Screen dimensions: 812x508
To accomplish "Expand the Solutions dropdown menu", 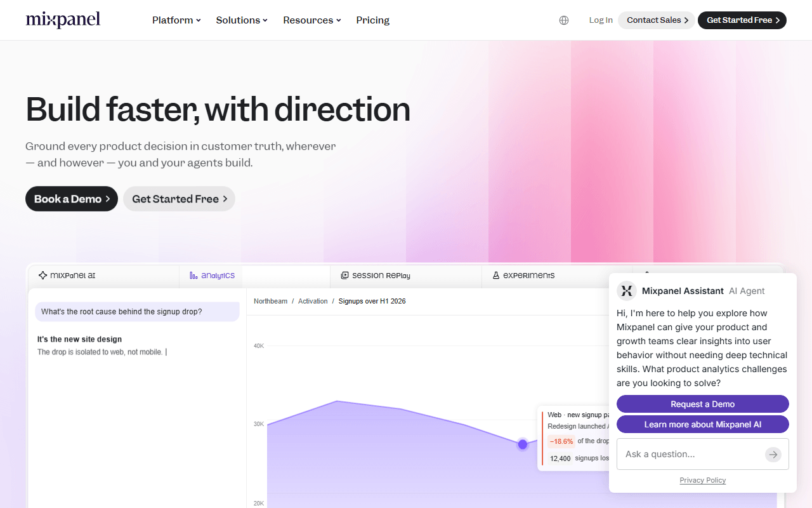I will tap(242, 20).
